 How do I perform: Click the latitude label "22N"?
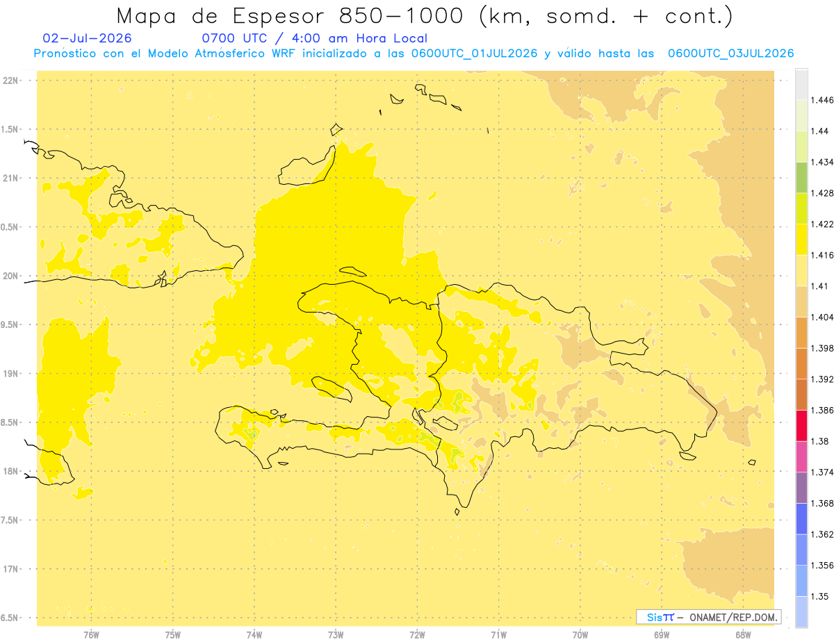[x=10, y=81]
